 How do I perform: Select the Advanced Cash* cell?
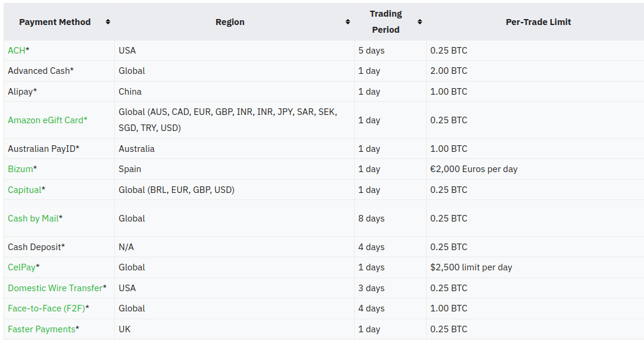[59, 71]
